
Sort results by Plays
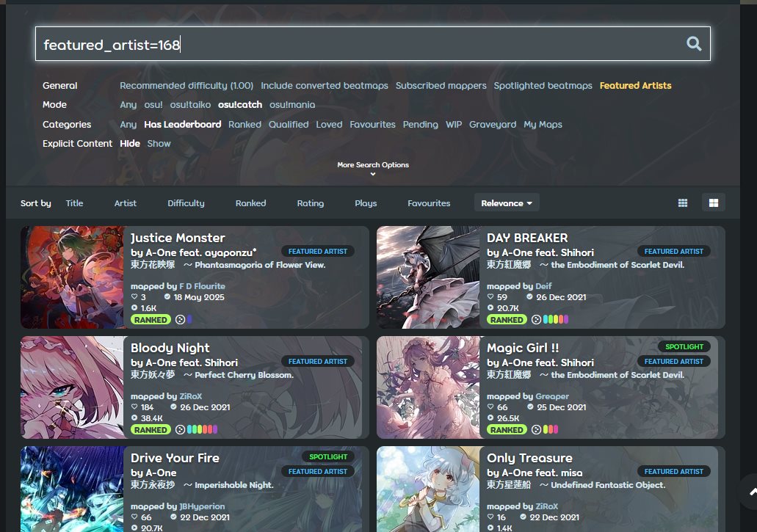point(366,203)
